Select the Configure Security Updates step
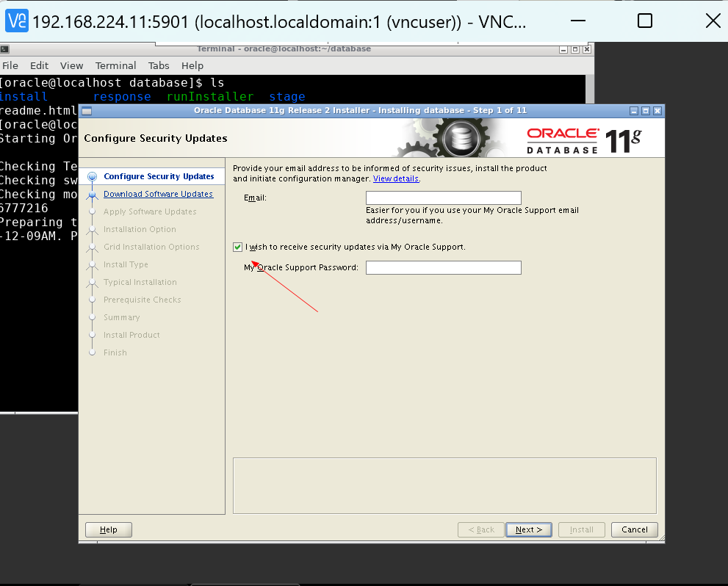 pos(159,176)
